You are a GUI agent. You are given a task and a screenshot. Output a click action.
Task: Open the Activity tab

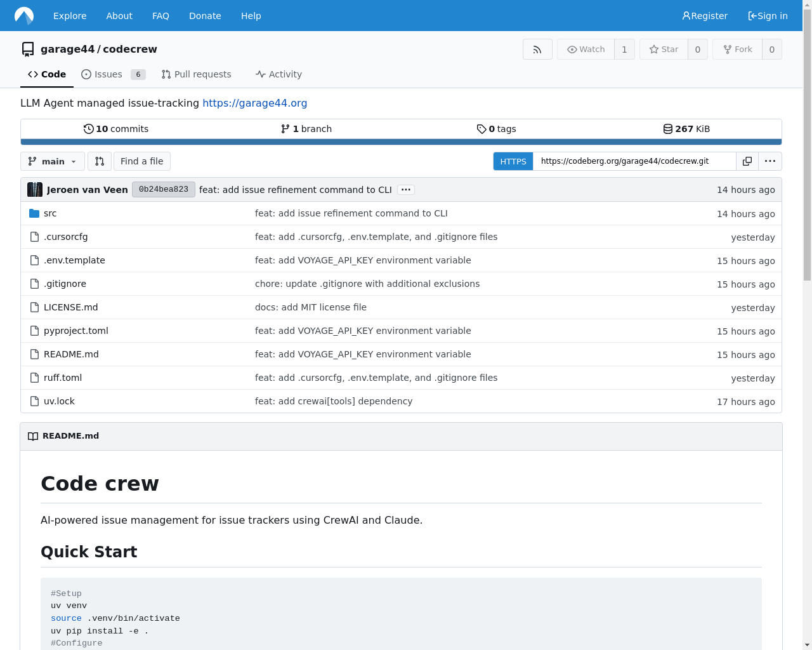click(278, 74)
